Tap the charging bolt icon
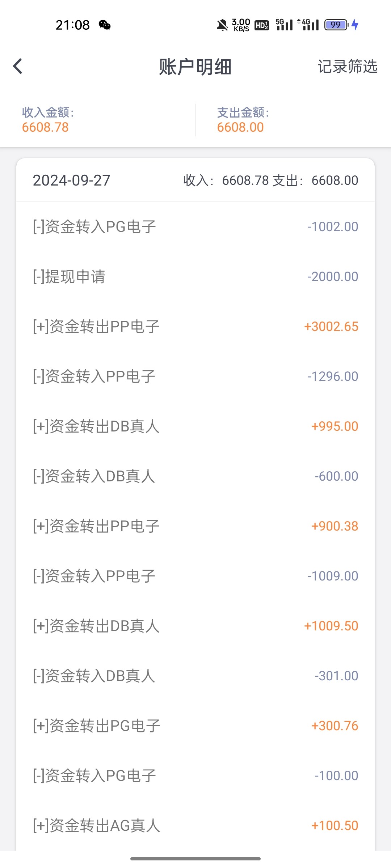Viewport: 391px width, 868px height. (355, 25)
